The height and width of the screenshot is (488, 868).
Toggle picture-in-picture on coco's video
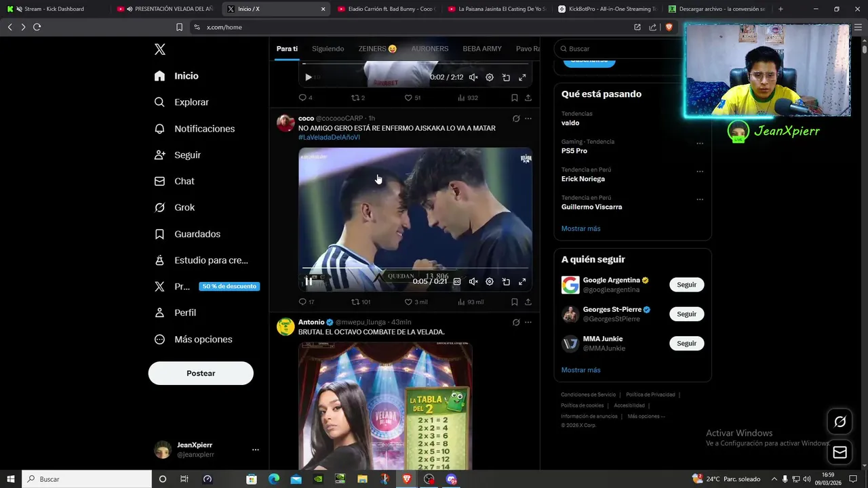click(506, 281)
